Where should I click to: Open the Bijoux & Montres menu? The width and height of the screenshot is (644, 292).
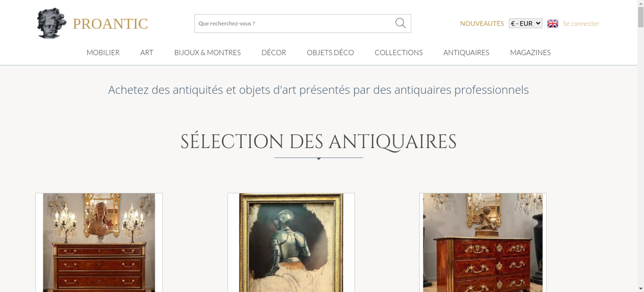[207, 52]
